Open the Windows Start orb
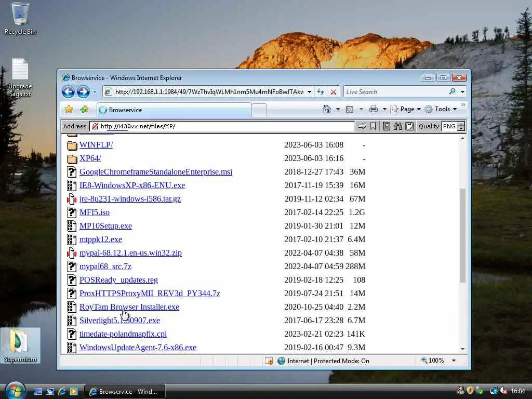 (16, 391)
